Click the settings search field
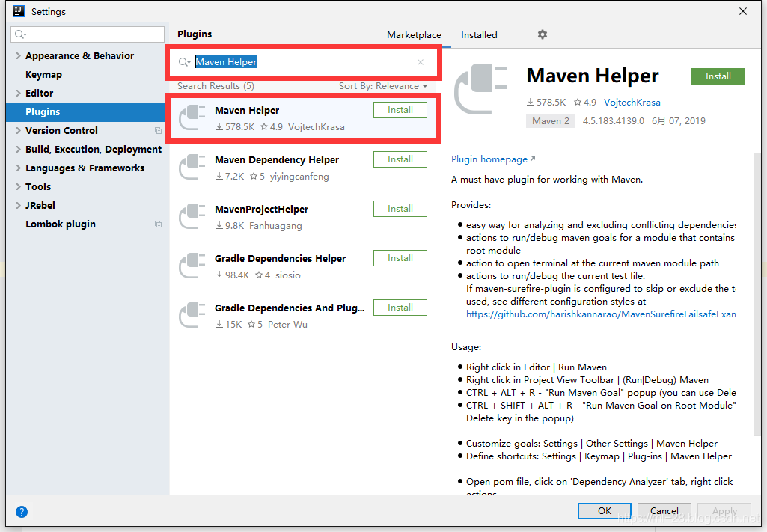This screenshot has width=767, height=532. coord(88,34)
